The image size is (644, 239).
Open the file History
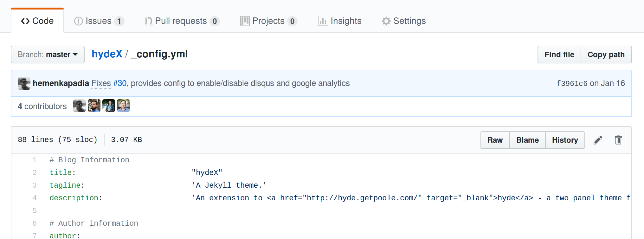565,140
